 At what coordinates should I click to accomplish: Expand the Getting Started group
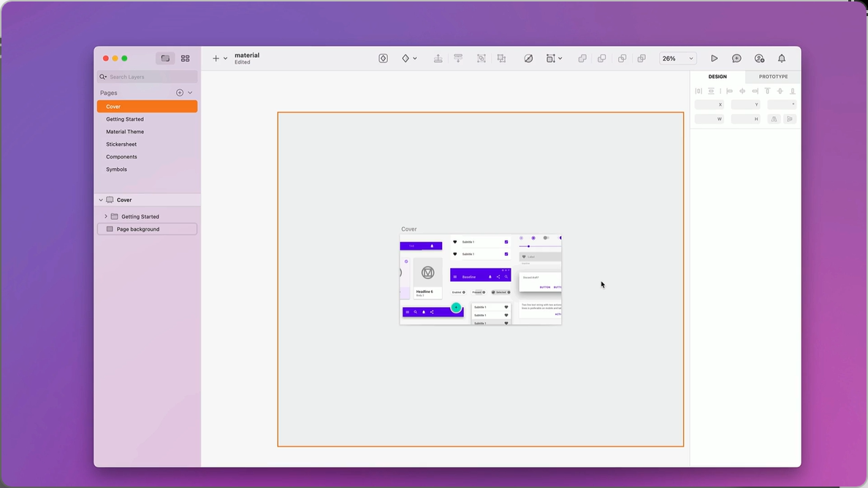coord(106,216)
